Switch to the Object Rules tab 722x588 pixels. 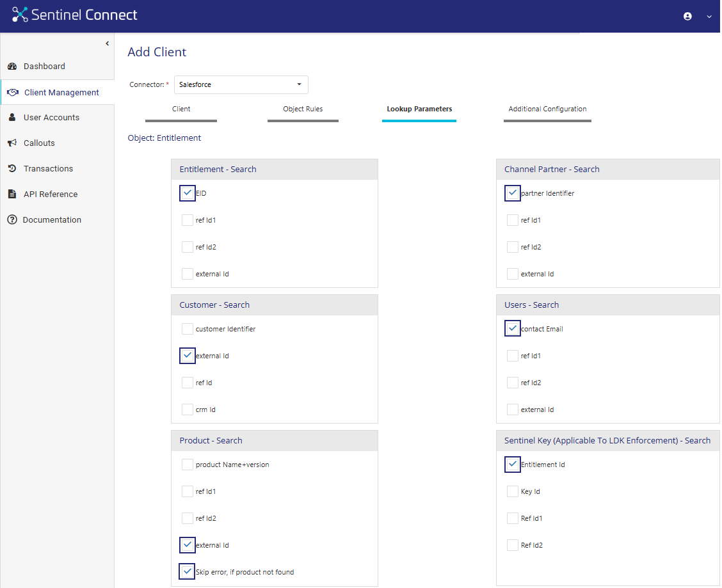click(303, 109)
